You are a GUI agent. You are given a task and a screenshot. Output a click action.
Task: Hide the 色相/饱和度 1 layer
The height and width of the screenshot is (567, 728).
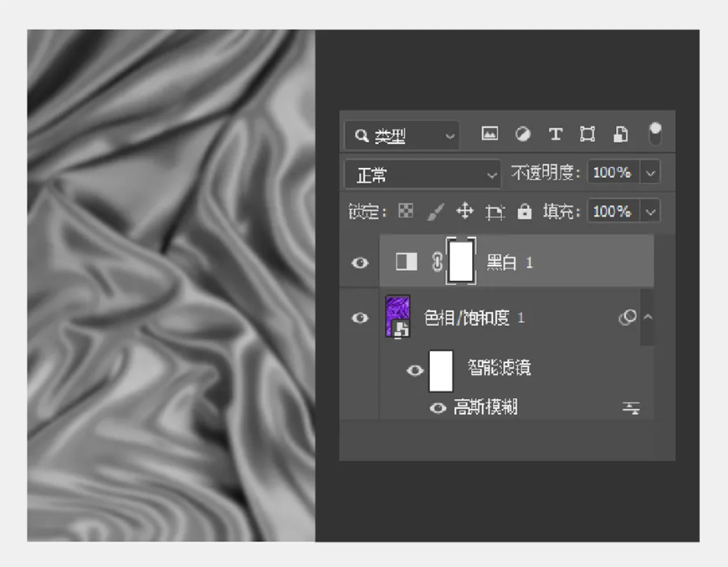[x=359, y=317]
